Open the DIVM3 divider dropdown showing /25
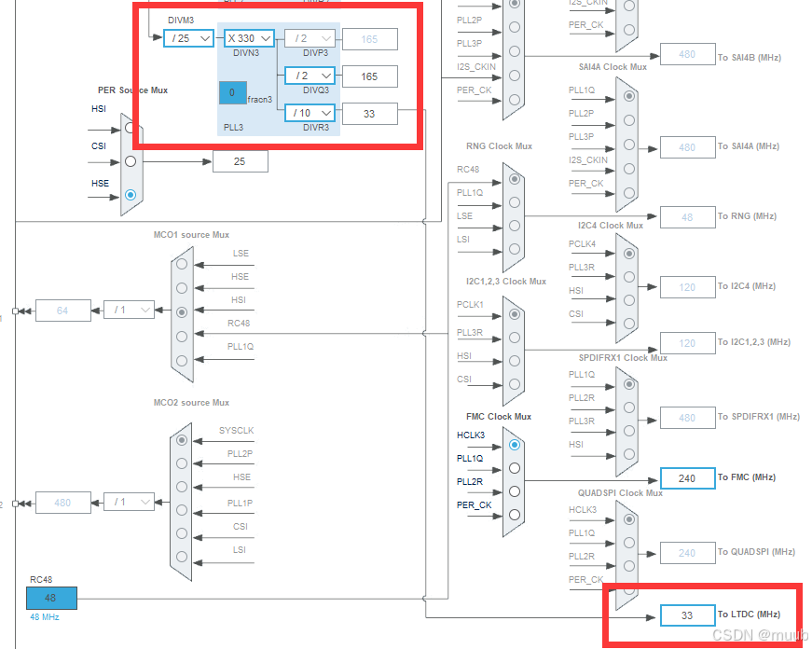The width and height of the screenshot is (812, 649). (188, 38)
